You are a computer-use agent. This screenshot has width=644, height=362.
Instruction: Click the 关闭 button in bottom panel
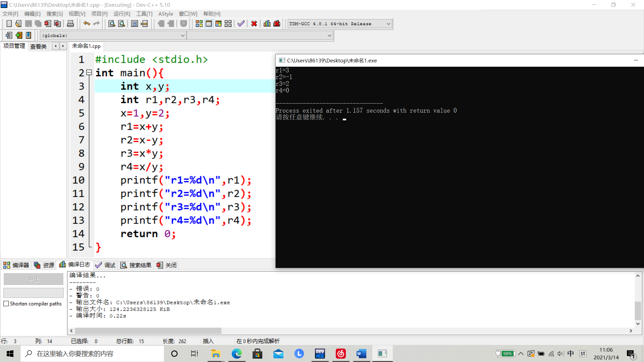[167, 265]
